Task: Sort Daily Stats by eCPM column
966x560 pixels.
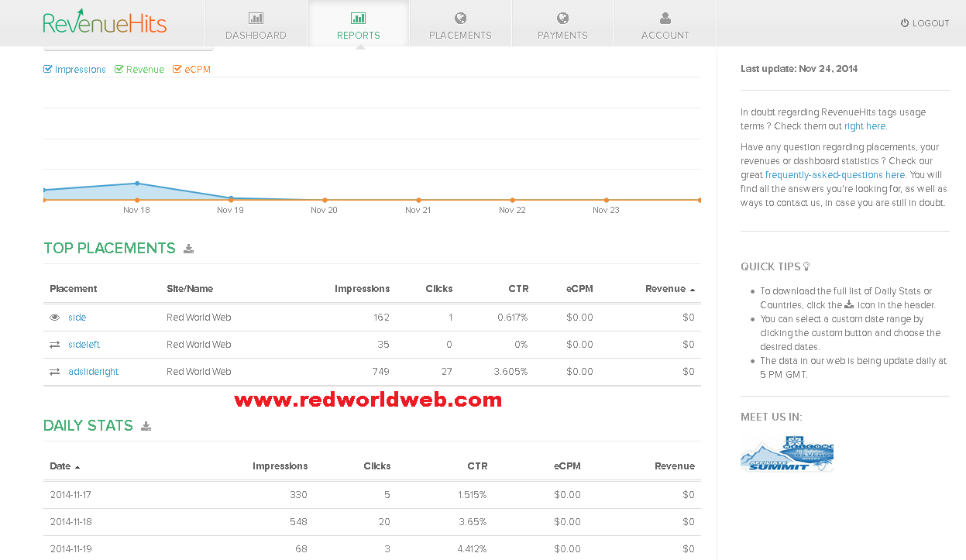Action: (567, 466)
